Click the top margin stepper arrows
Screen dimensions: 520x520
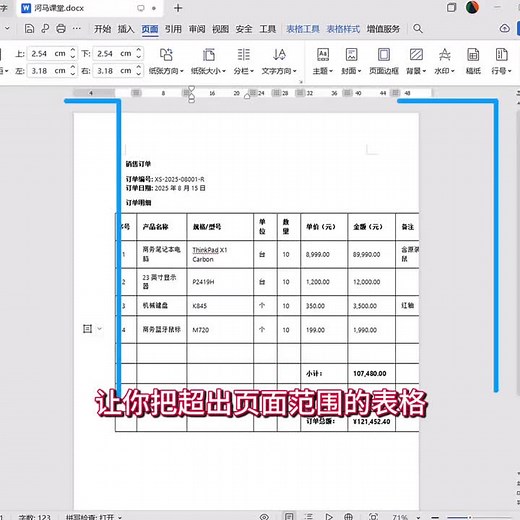73,53
